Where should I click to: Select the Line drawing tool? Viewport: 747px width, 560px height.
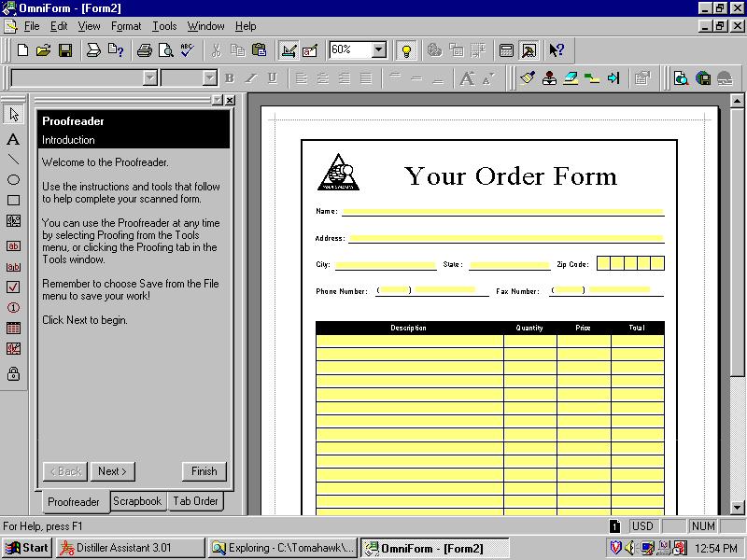pos(13,160)
